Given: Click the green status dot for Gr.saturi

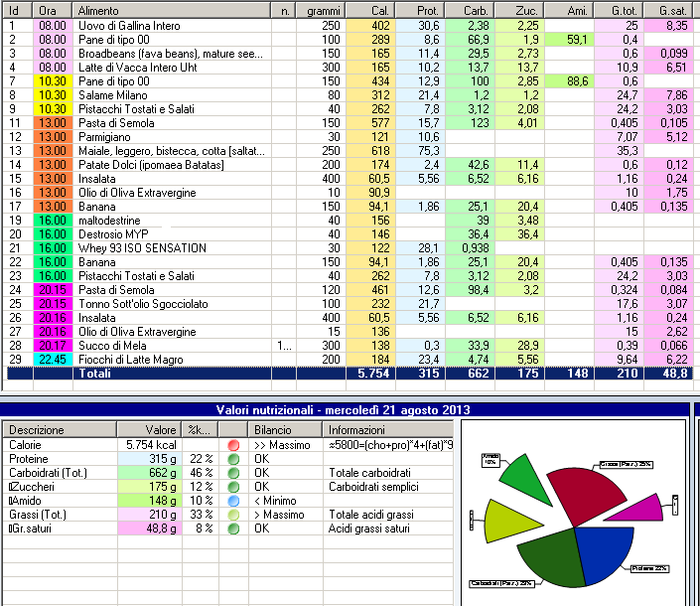Looking at the screenshot, I should click(x=233, y=530).
